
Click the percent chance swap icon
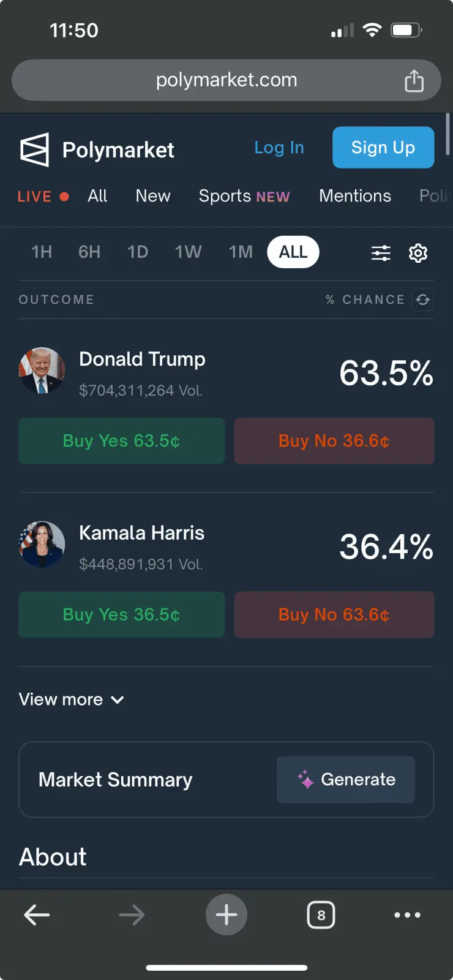click(423, 300)
